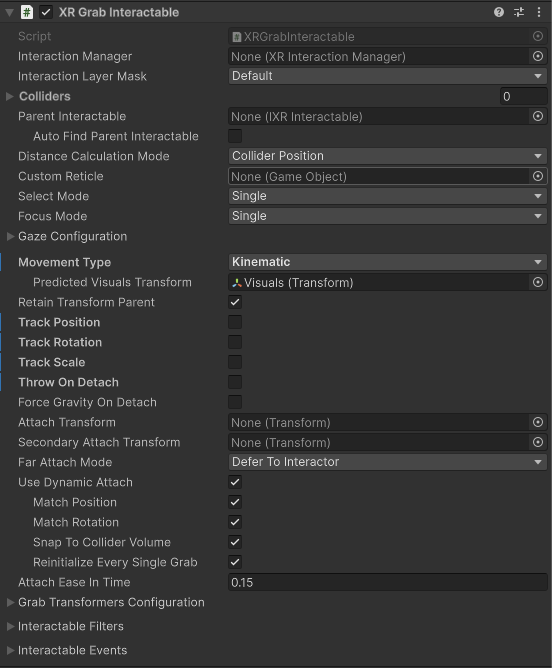552x668 pixels.
Task: Expand Grab Transformers Configuration section
Action: pos(10,602)
